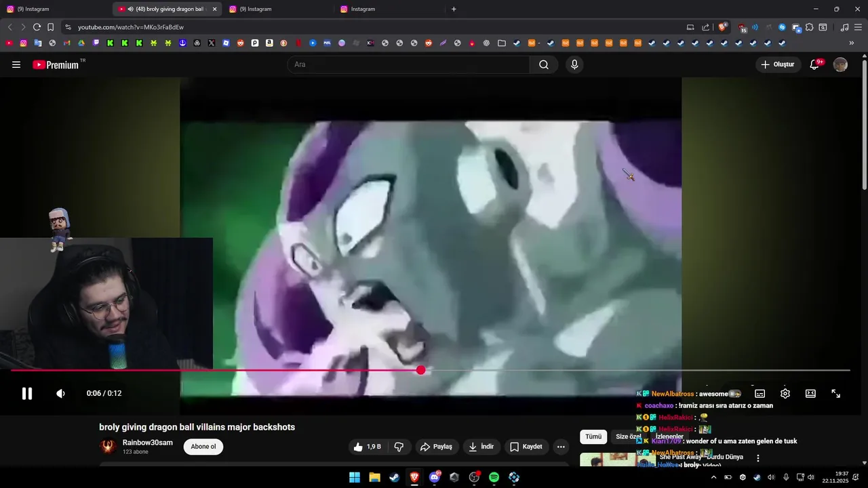Open the Brave main menu
The height and width of the screenshot is (488, 868).
(859, 27)
